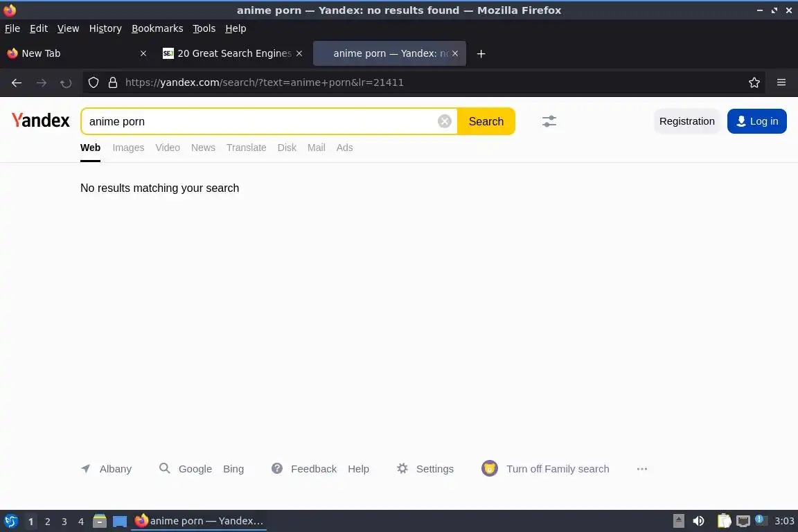Viewport: 798px width, 532px height.
Task: Select the Firefox window in taskbar
Action: coord(199,521)
